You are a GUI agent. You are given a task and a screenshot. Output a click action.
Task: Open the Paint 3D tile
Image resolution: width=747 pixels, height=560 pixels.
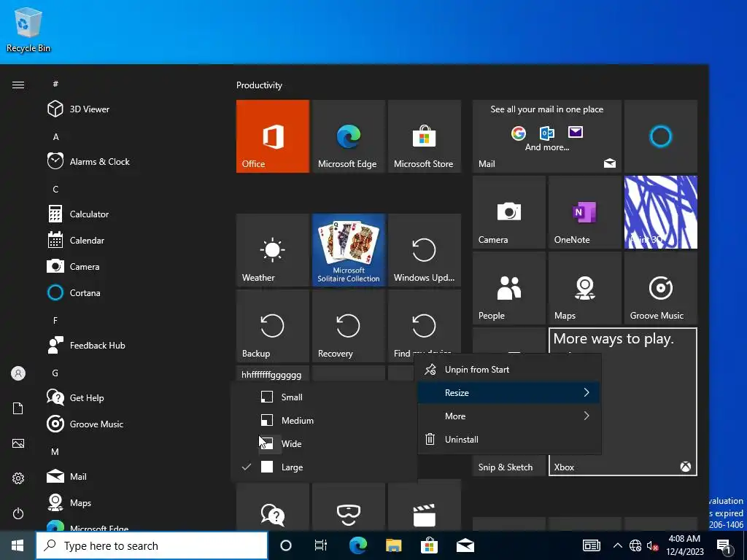pyautogui.click(x=661, y=212)
